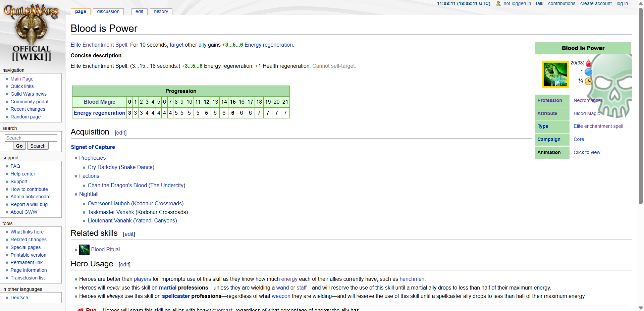Viewport: 644px width, 311px height.
Task: Click Energy regeneration row header in table
Action: (99, 113)
